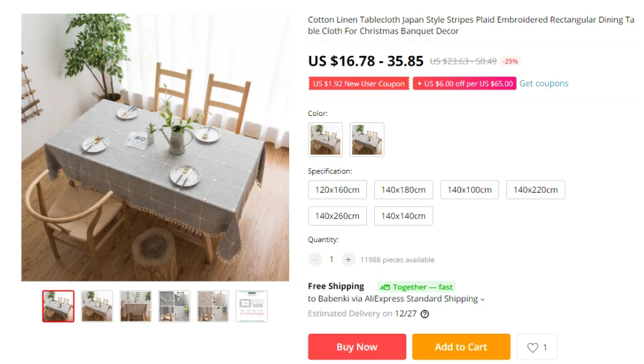
Task: Choose the 140x140cm specification
Action: click(403, 216)
